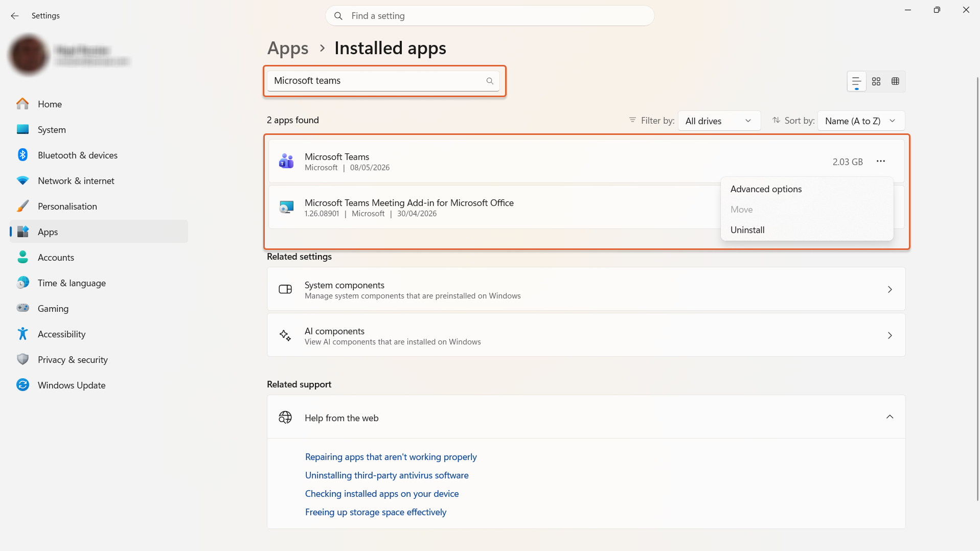Open the three-dot menu for Microsoft Teams

[880, 162]
